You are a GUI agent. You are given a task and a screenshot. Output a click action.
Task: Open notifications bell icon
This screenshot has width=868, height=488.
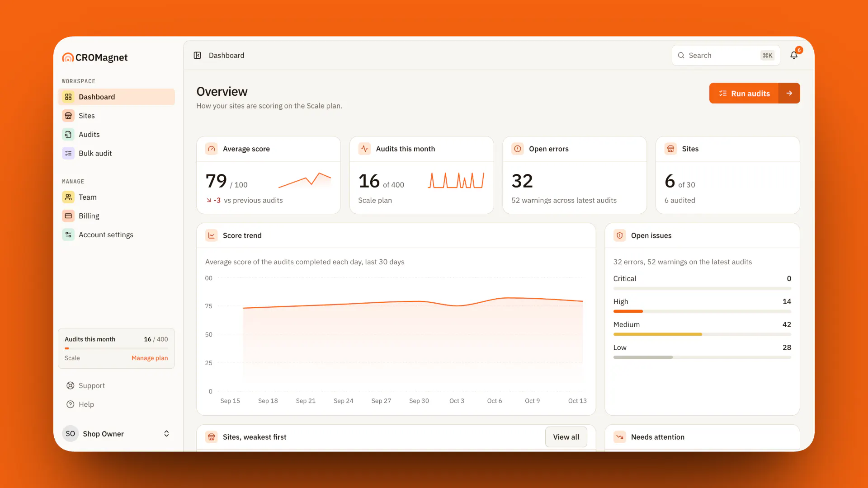794,55
